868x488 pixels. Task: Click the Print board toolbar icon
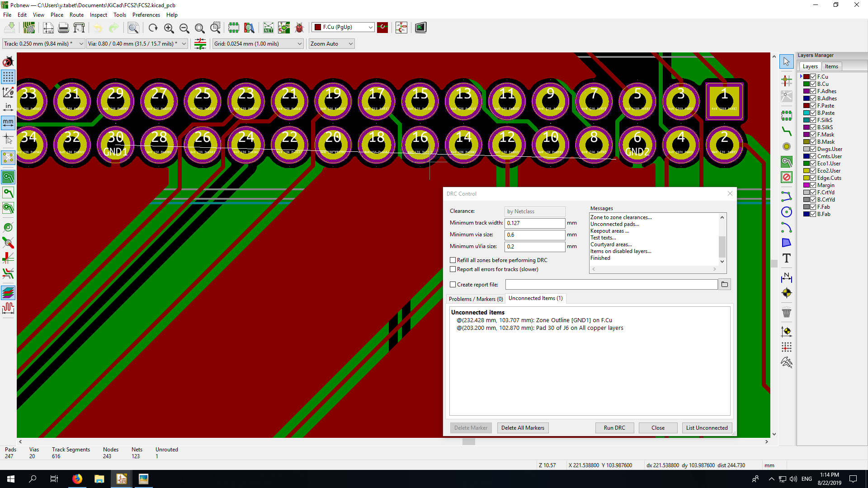point(63,28)
